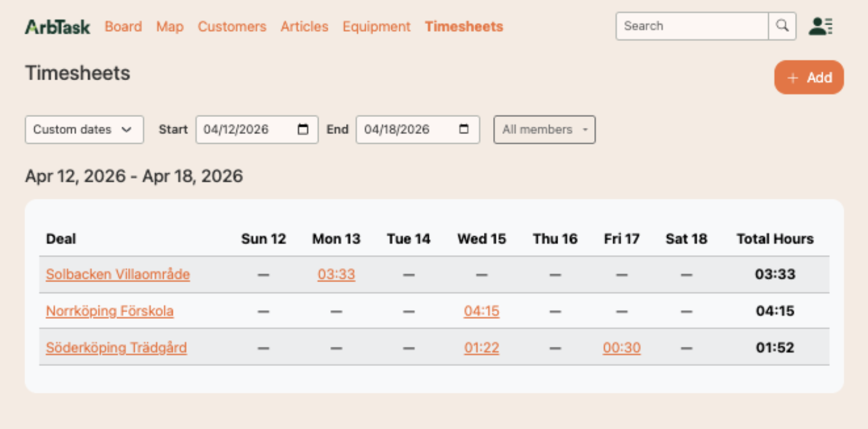Click the Add button
This screenshot has height=429, width=868.
809,78
